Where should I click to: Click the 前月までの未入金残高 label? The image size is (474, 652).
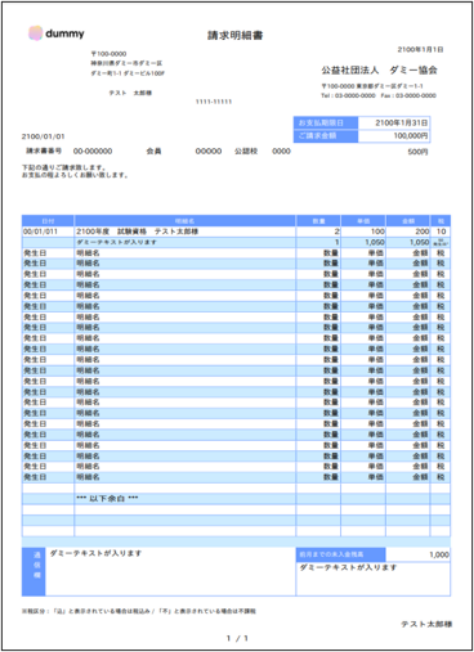[341, 554]
